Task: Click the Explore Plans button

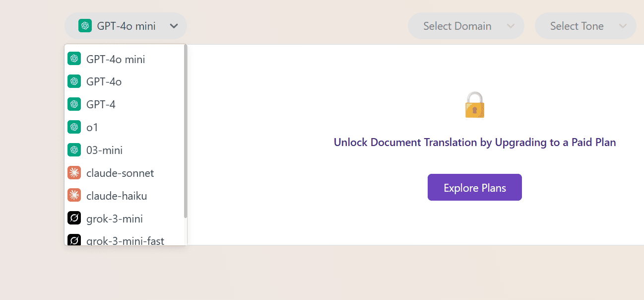Action: click(x=474, y=188)
